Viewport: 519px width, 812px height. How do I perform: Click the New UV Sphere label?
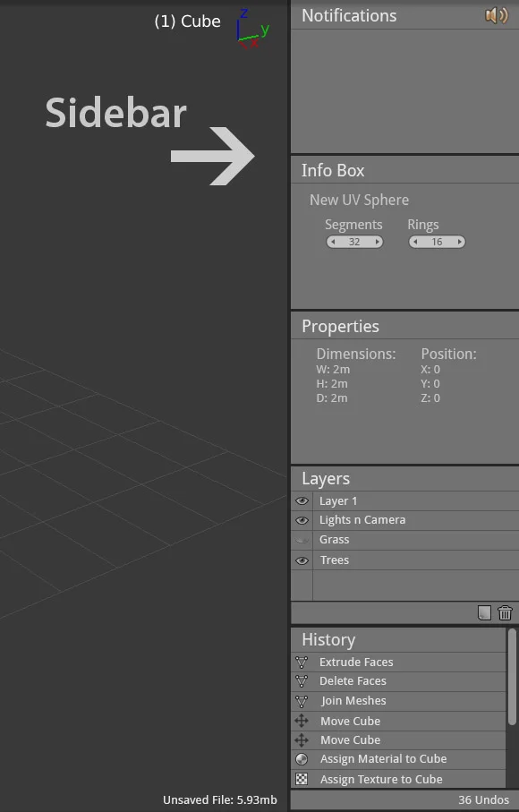(x=359, y=200)
